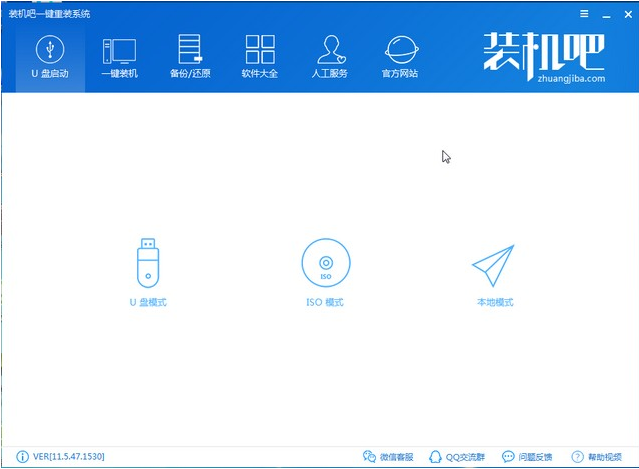
Task: Click the 装机吧 zhuangjiba.com logo
Action: (x=545, y=57)
